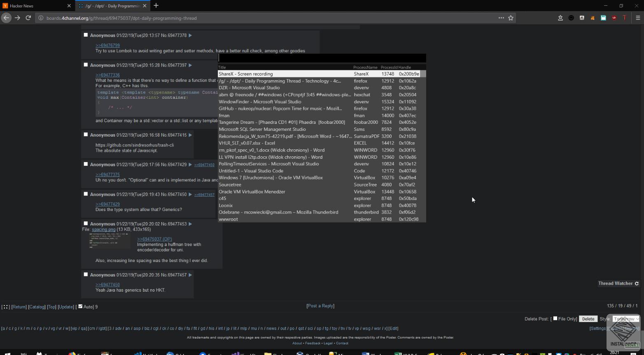Open the Firefox hamburger menu

[638, 18]
